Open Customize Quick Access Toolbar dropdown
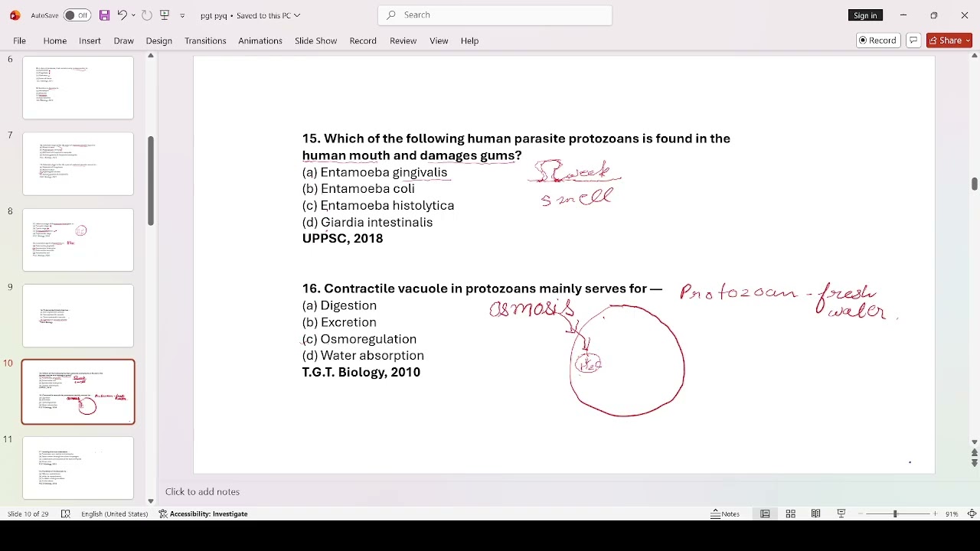This screenshot has height=551, width=980. pyautogui.click(x=182, y=15)
